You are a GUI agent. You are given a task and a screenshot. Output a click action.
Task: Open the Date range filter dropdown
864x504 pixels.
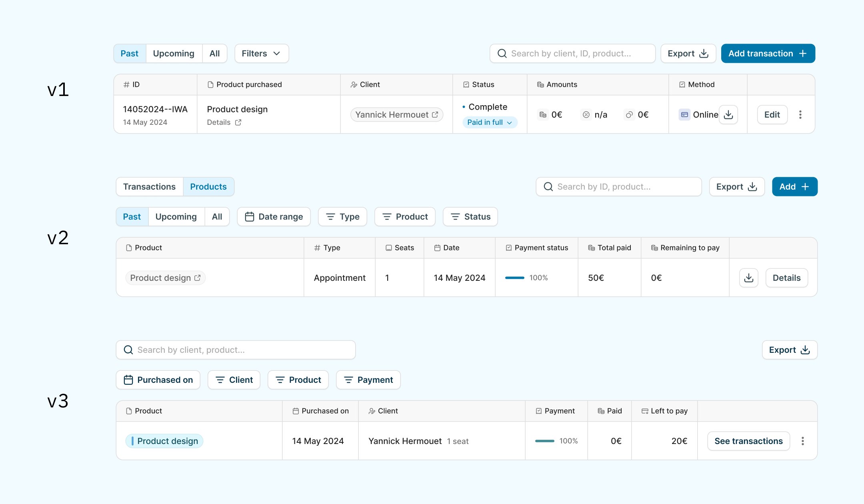(274, 217)
